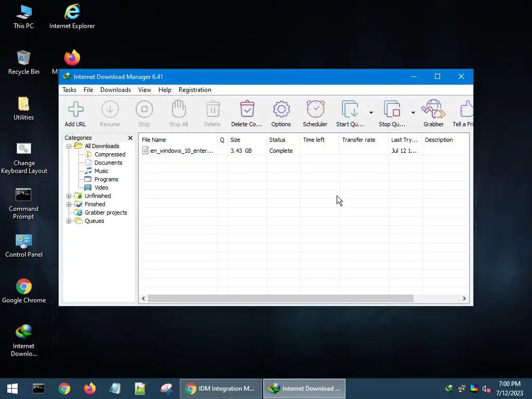Open the Windows Start button
The image size is (532, 399).
point(12,389)
